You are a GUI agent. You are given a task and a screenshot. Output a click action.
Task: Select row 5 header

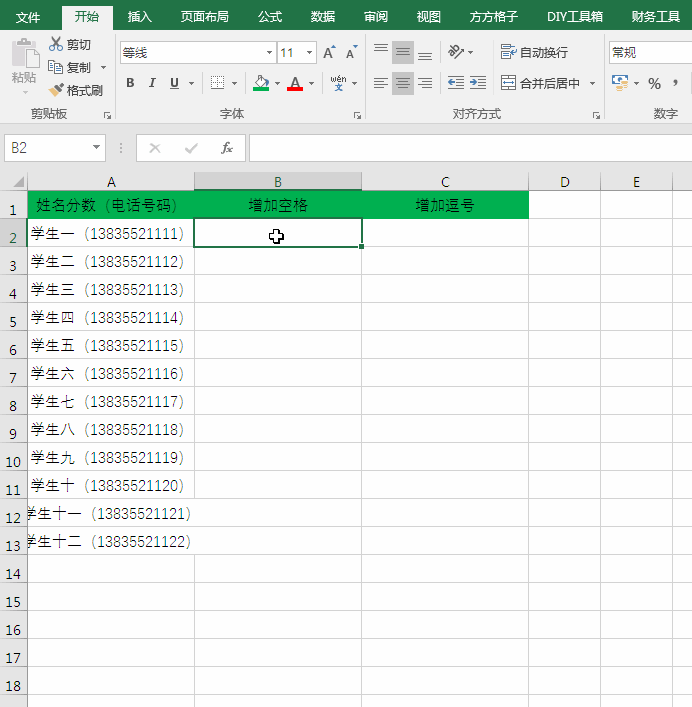(13, 317)
